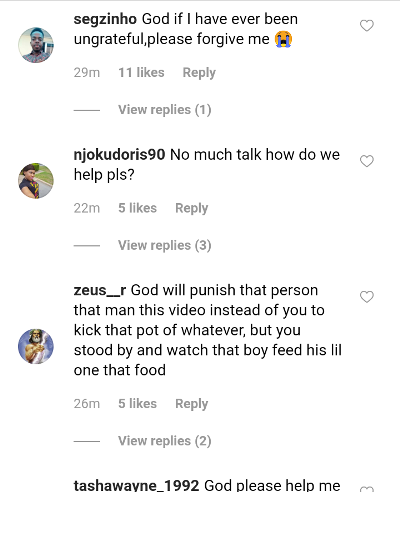Expand View replies (3) under njokudoris90
The image size is (400, 548).
click(x=165, y=245)
